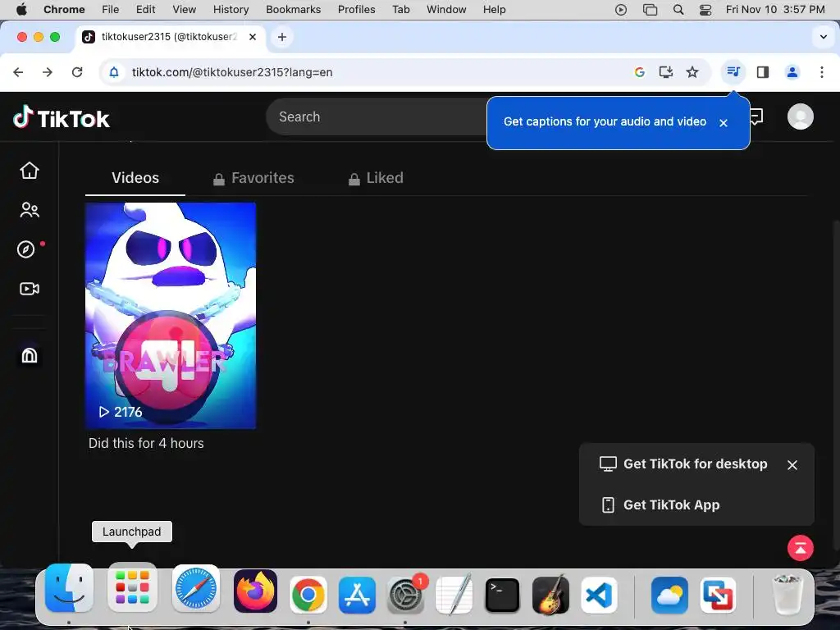Screen dimensions: 840x630
Task: Open the Help menu
Action: click(494, 9)
